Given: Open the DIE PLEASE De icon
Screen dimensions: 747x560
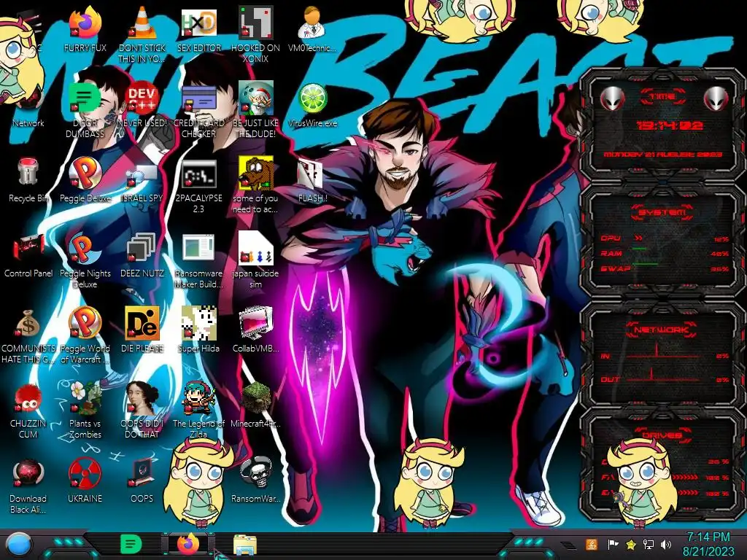Looking at the screenshot, I should 142,323.
